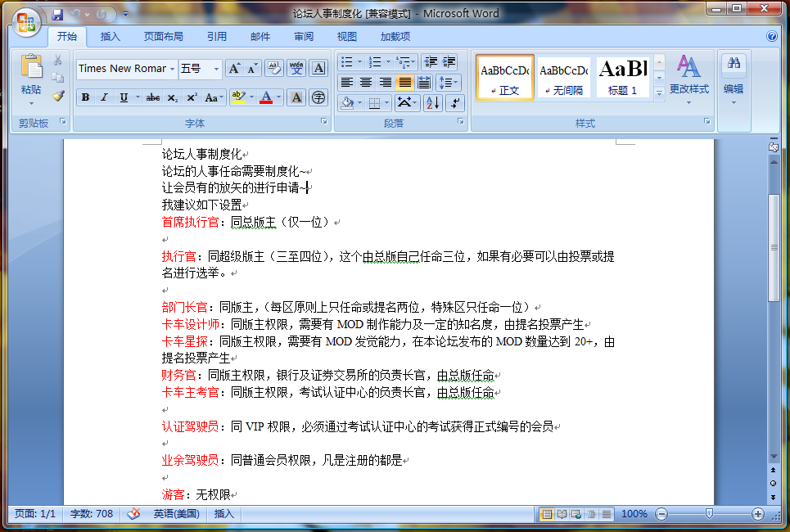The width and height of the screenshot is (790, 532).
Task: Click the enclosed character icon
Action: click(x=318, y=97)
